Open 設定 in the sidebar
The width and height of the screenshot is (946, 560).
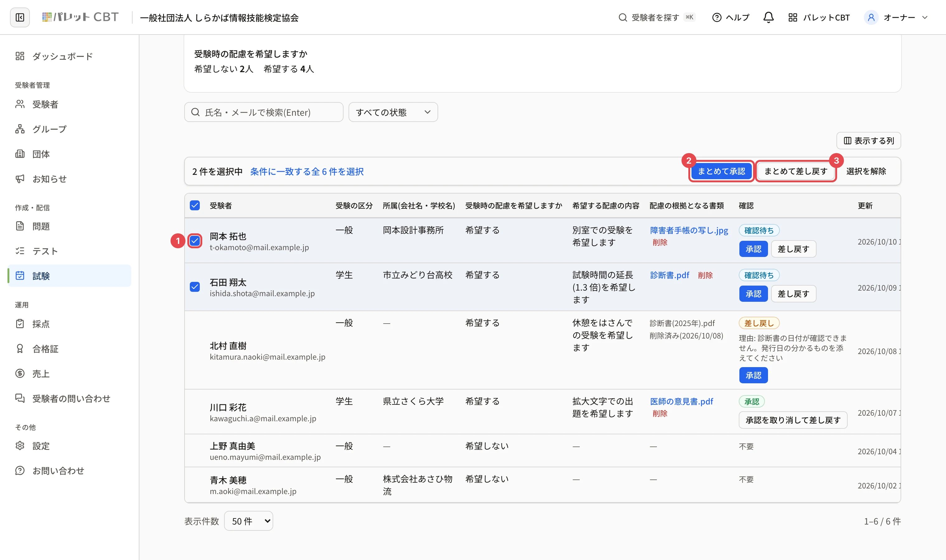tap(69, 446)
